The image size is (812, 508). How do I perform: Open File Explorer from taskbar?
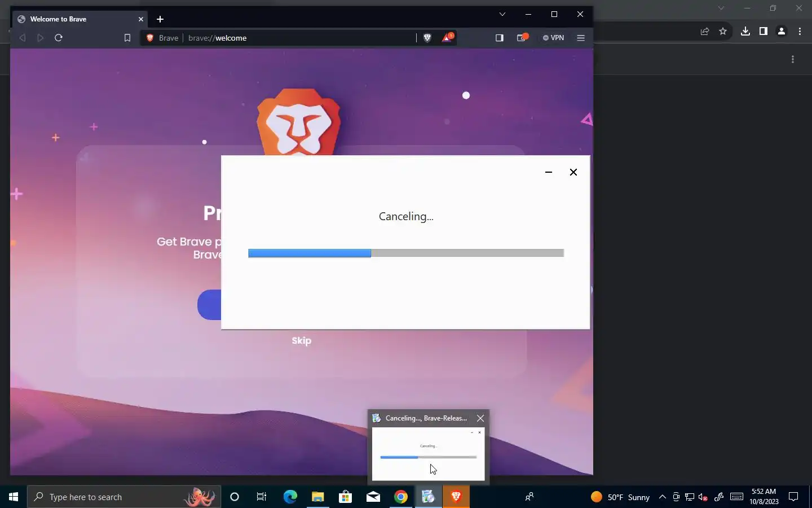click(x=317, y=497)
